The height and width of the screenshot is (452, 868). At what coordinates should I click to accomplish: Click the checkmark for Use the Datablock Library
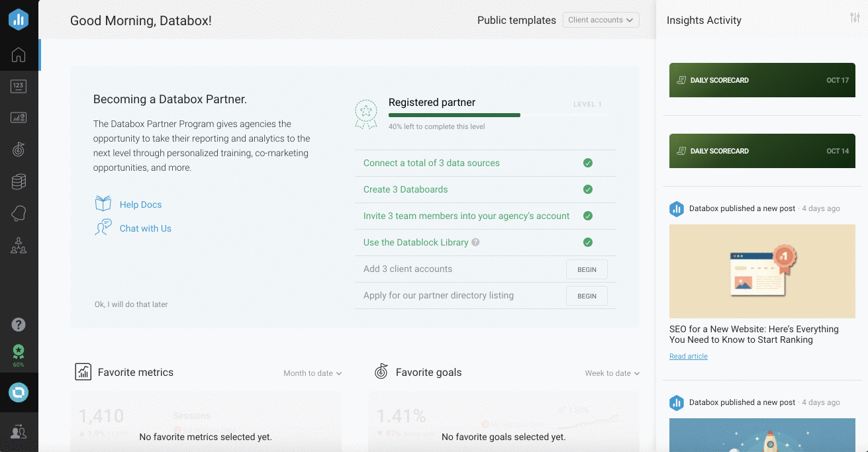click(x=587, y=242)
